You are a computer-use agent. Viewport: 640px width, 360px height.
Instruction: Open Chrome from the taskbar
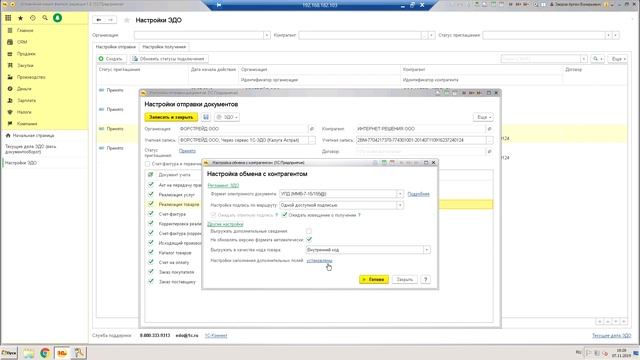coord(45,353)
